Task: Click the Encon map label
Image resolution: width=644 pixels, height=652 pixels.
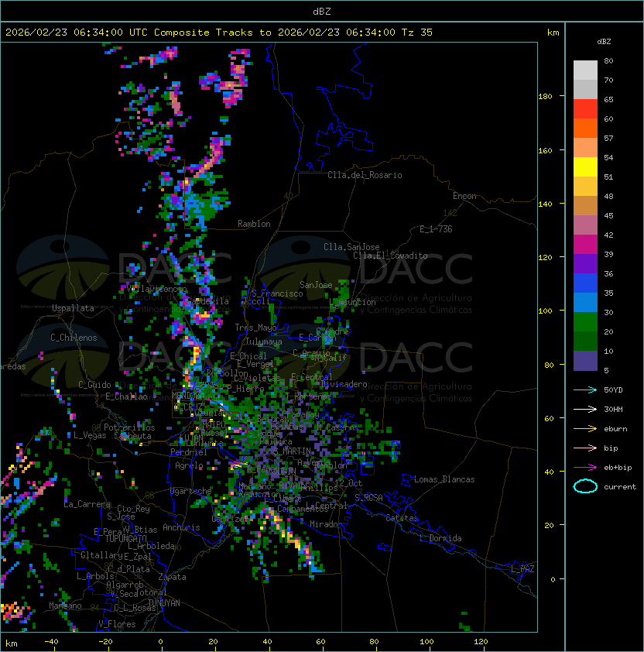Action: (464, 196)
